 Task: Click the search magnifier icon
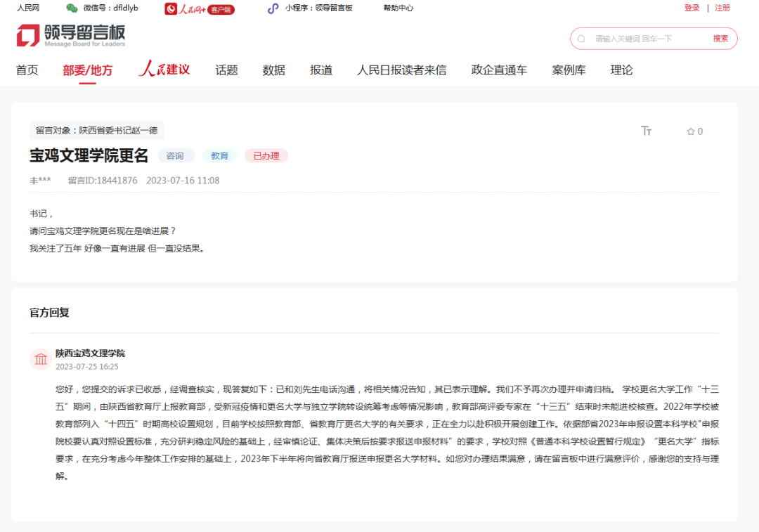(581, 39)
